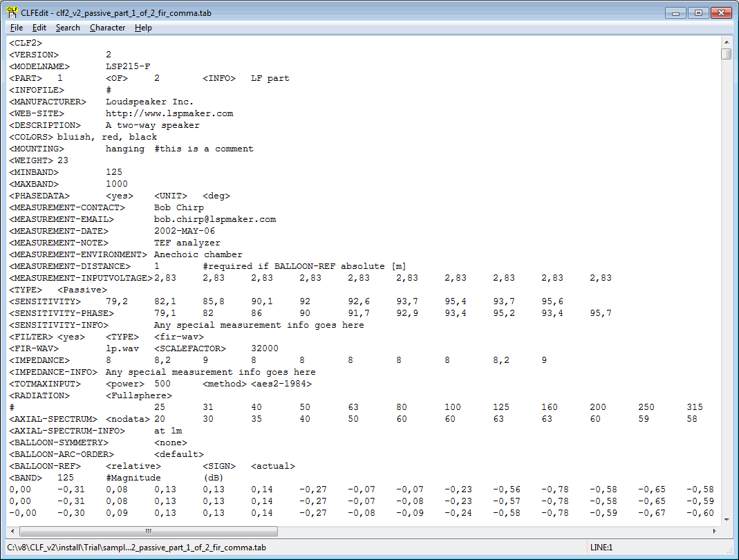Click the <Fullsphere> radiation value
This screenshot has height=560, width=739.
[138, 395]
